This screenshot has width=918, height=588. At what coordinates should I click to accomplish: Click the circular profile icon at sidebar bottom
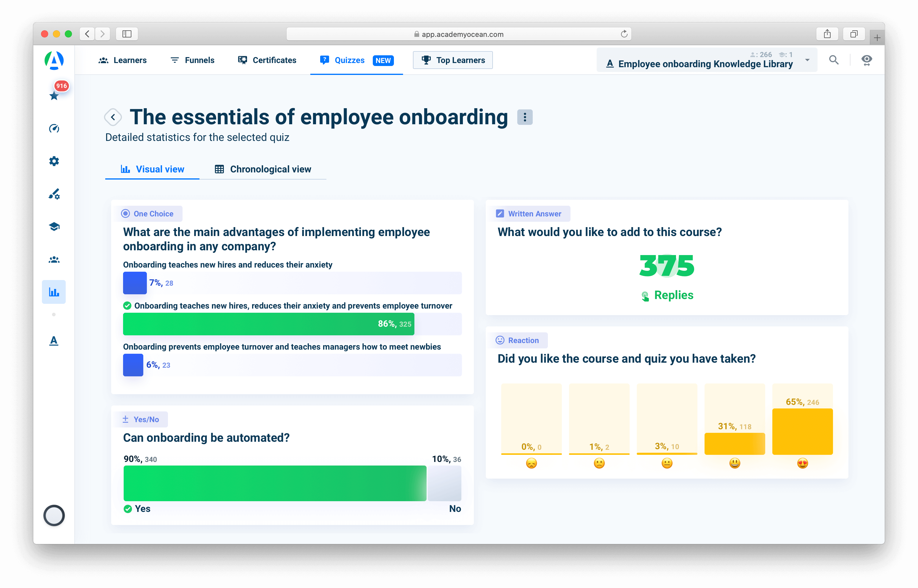point(54,515)
